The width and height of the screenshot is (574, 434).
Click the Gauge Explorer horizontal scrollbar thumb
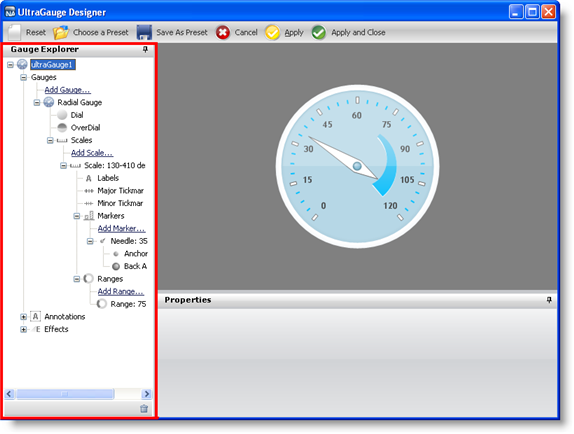[65, 394]
